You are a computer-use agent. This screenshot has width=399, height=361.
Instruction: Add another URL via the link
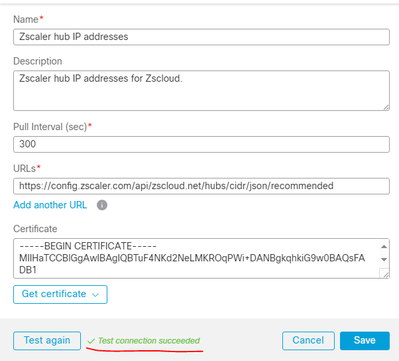[x=50, y=205]
